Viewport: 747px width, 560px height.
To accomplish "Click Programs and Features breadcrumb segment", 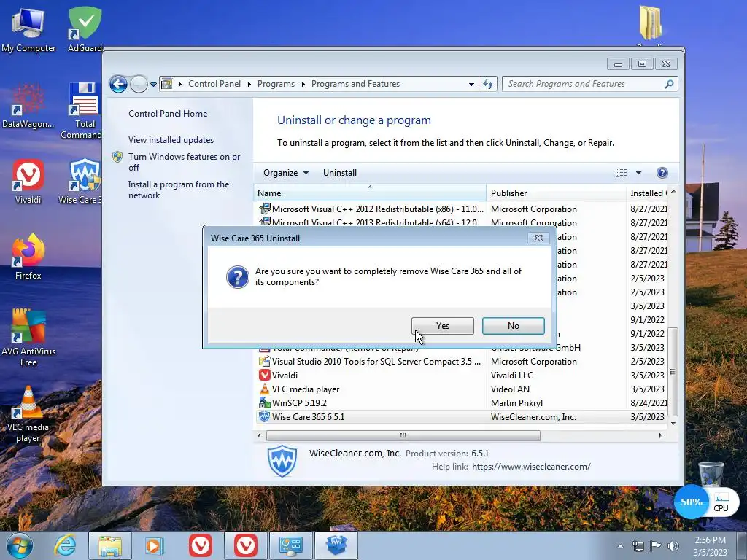I will tap(355, 84).
